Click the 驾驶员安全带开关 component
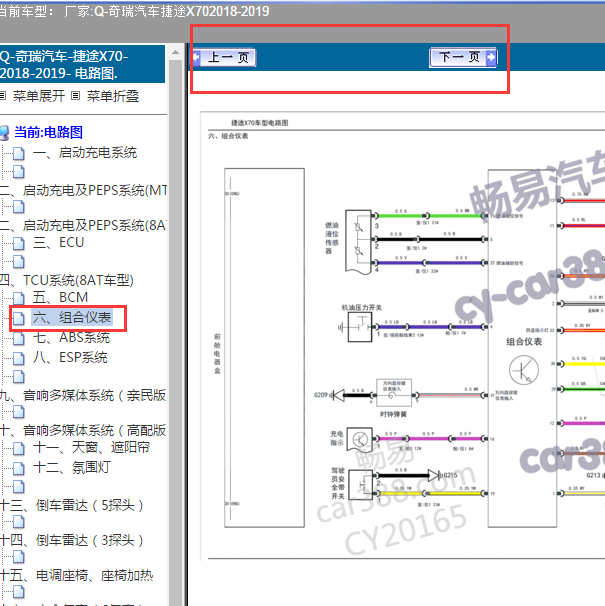Image resolution: width=605 pixels, height=606 pixels. click(x=361, y=485)
